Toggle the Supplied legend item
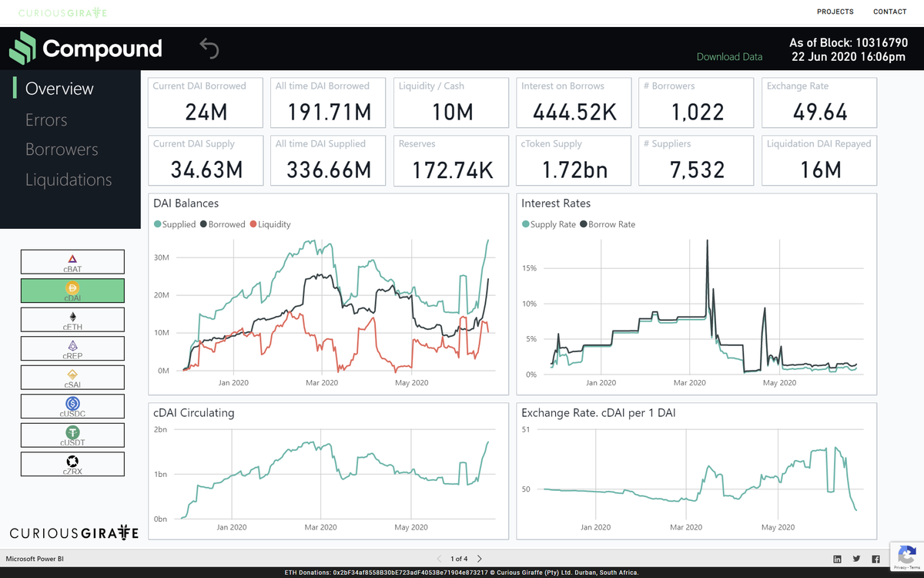The height and width of the screenshot is (578, 924). coord(175,224)
